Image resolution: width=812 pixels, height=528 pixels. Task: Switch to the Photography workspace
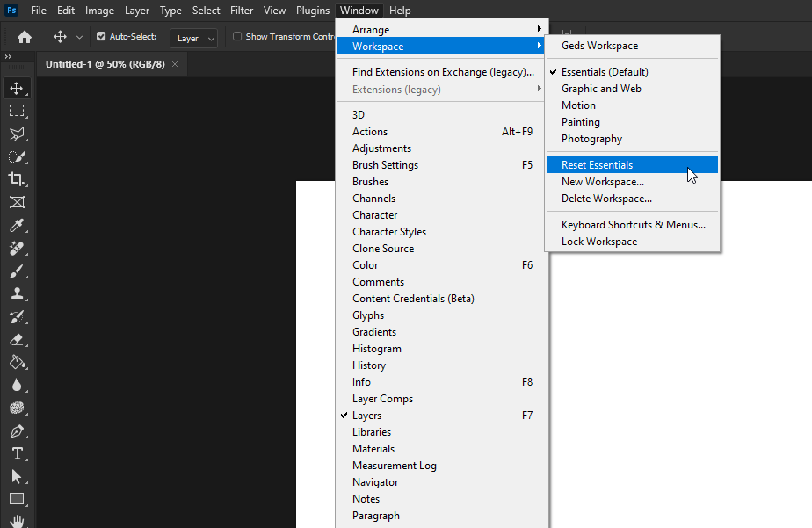(591, 138)
